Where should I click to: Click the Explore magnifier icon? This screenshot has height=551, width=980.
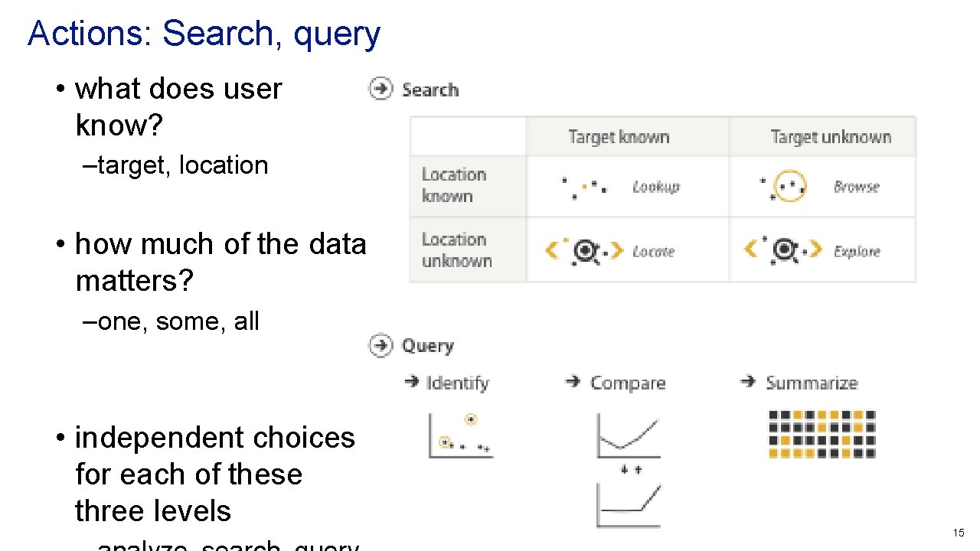(783, 250)
